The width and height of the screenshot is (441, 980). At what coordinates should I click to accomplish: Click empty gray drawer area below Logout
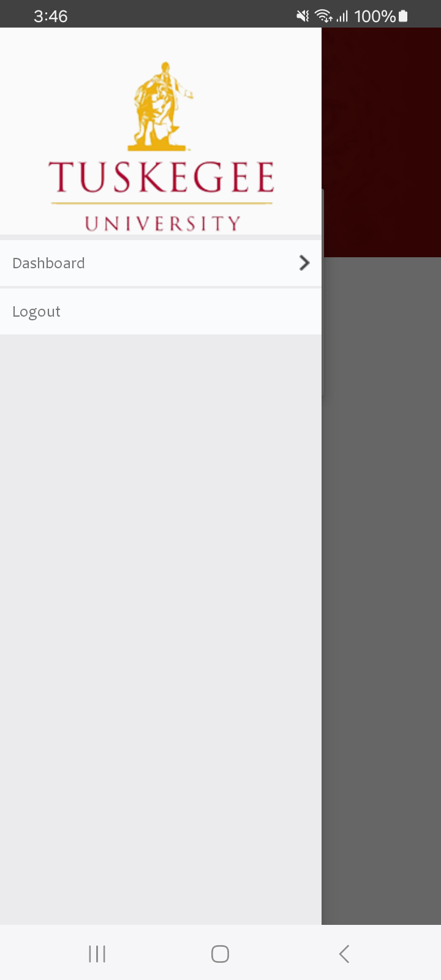pyautogui.click(x=160, y=629)
